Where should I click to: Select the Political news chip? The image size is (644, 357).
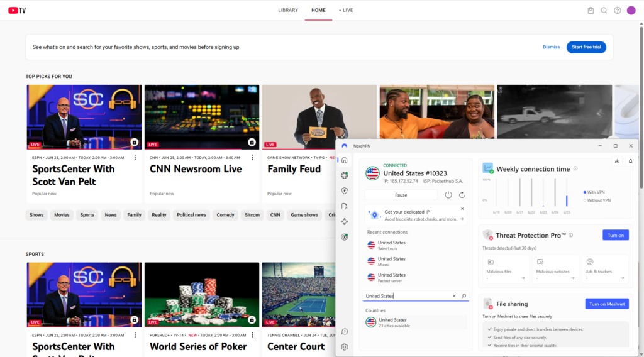[x=191, y=215]
